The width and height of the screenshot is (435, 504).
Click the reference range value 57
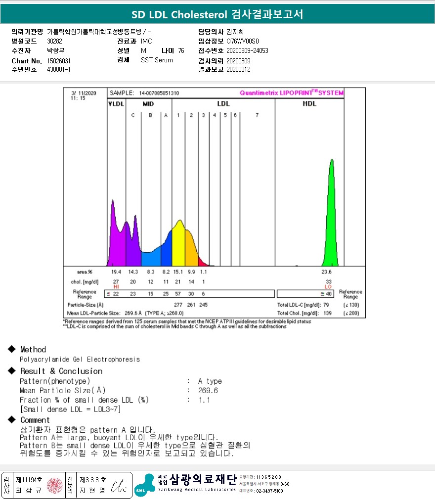(x=177, y=294)
